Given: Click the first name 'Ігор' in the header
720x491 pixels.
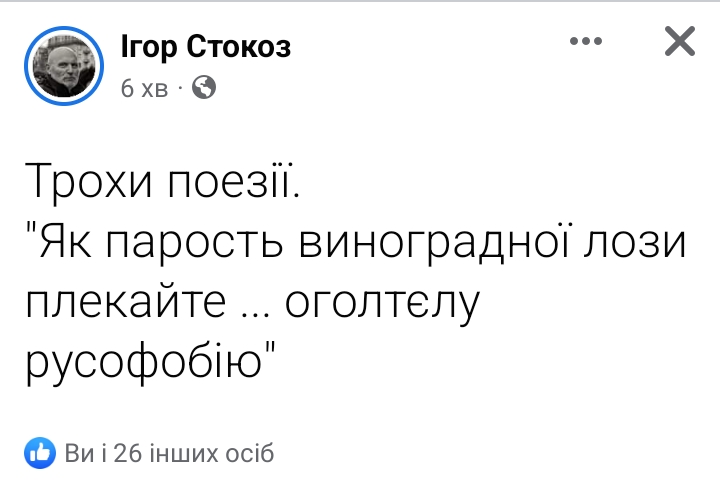Looking at the screenshot, I should pyautogui.click(x=149, y=47).
